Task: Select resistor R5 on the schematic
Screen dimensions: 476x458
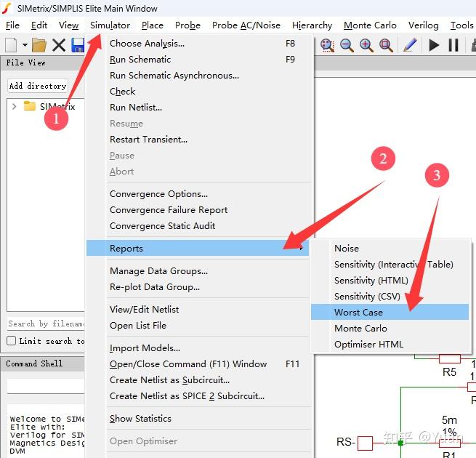Action: [x=450, y=359]
